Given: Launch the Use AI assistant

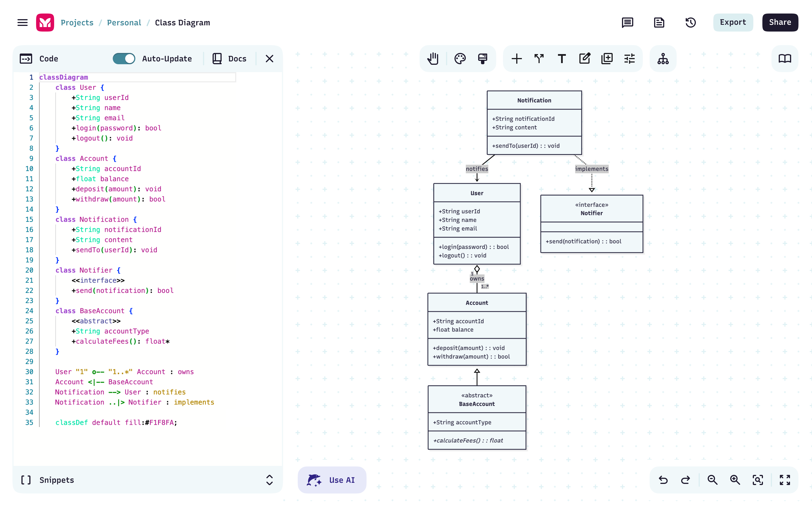Looking at the screenshot, I should (x=332, y=480).
